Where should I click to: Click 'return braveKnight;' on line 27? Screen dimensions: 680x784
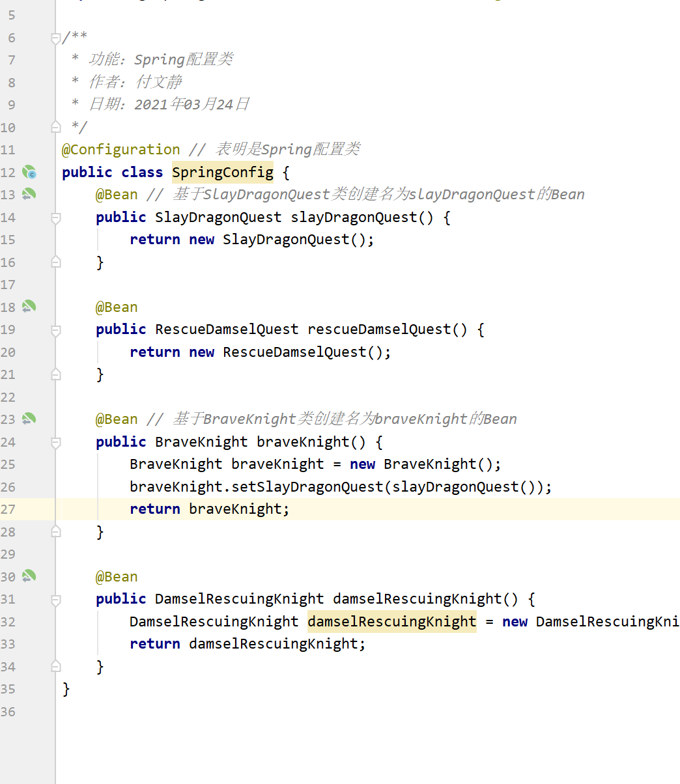point(210,509)
